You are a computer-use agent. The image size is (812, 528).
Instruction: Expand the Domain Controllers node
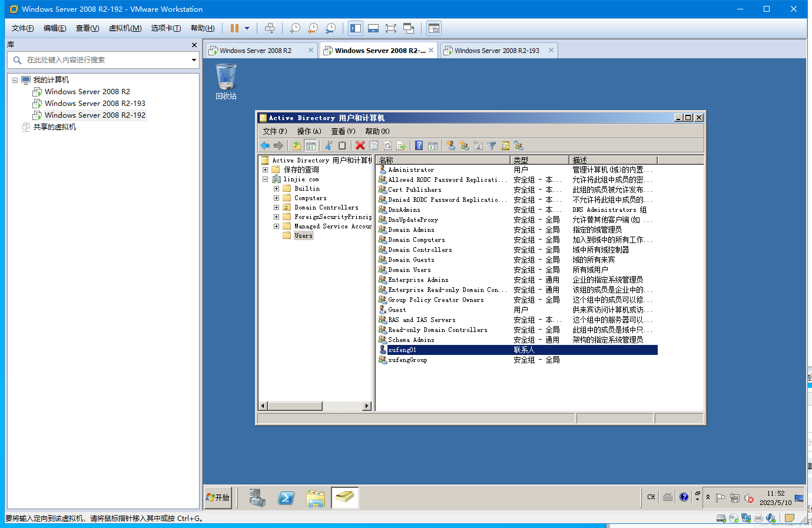(x=276, y=207)
